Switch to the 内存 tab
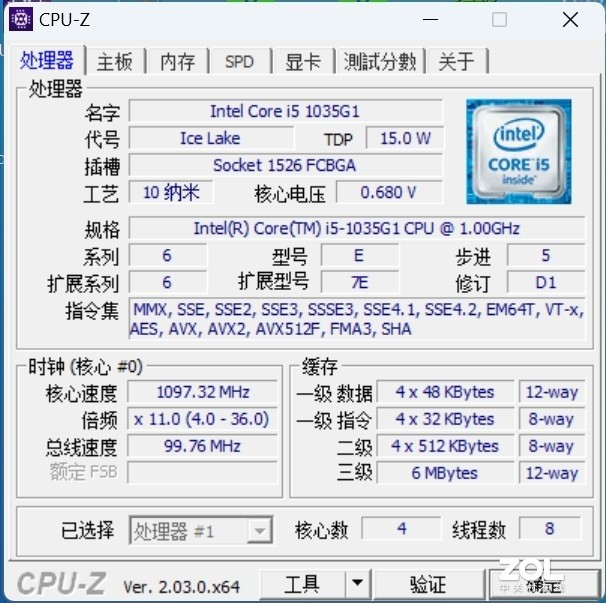 [178, 61]
